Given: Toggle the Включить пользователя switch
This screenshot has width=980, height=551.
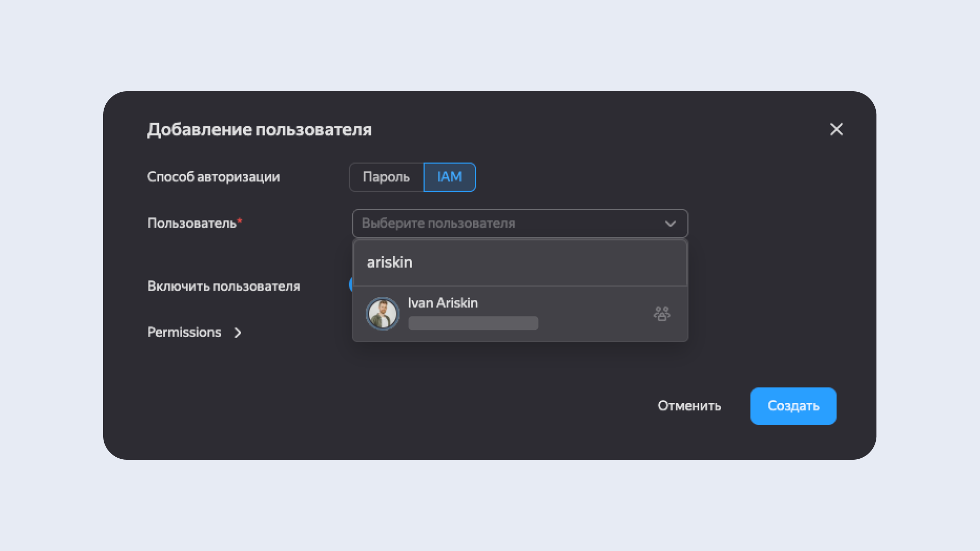Looking at the screenshot, I should tap(351, 285).
